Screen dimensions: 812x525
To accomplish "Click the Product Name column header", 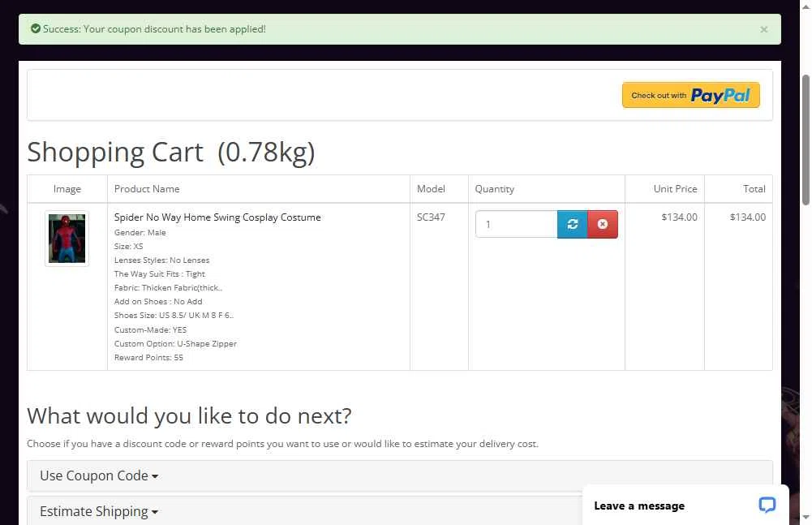I will click(147, 189).
